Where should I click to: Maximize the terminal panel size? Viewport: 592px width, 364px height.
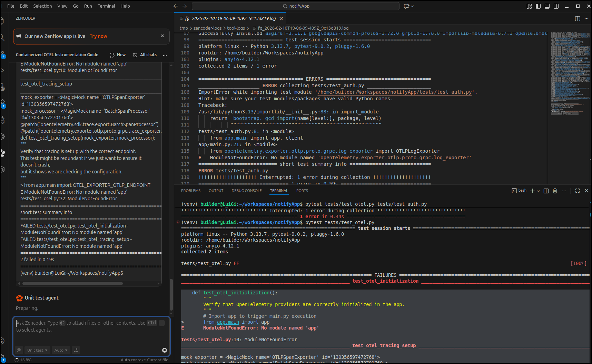click(x=578, y=191)
